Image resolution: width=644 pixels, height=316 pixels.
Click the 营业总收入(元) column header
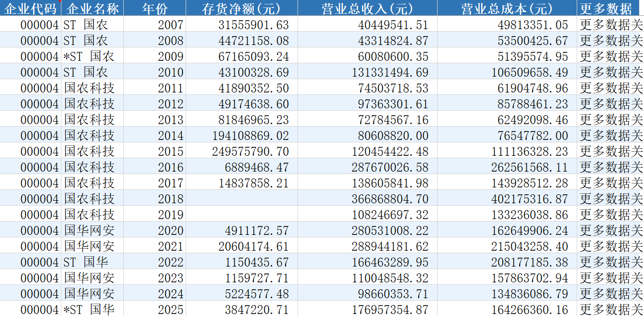[367, 8]
